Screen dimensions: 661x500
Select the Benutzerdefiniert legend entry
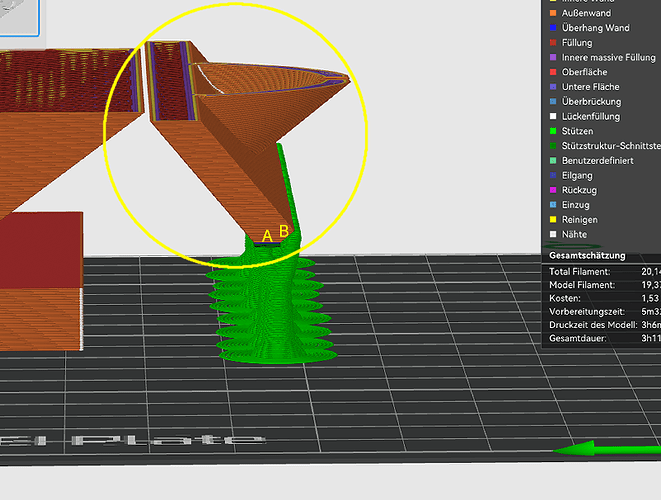pyautogui.click(x=597, y=161)
